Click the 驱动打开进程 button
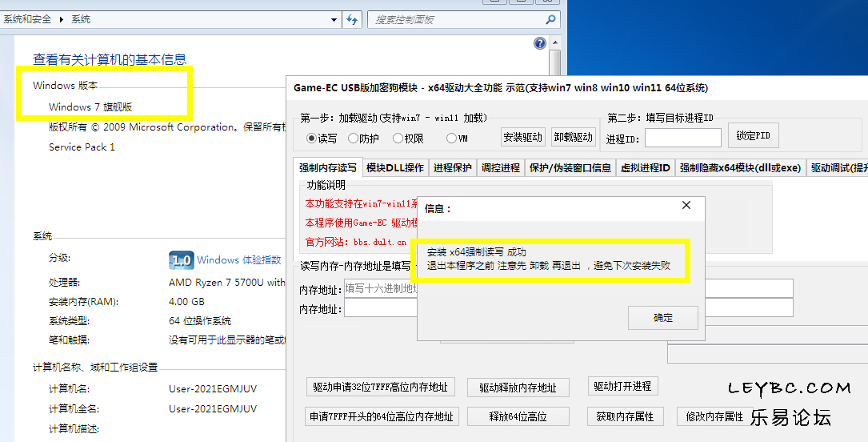 pyautogui.click(x=622, y=386)
